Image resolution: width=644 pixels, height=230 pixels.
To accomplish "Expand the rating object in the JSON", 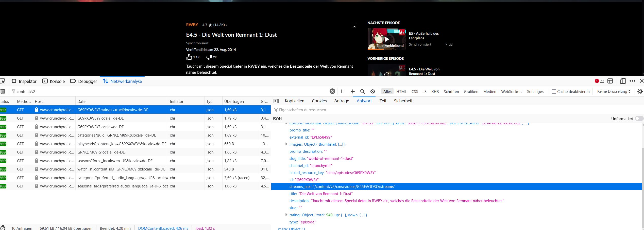I will (x=286, y=215).
